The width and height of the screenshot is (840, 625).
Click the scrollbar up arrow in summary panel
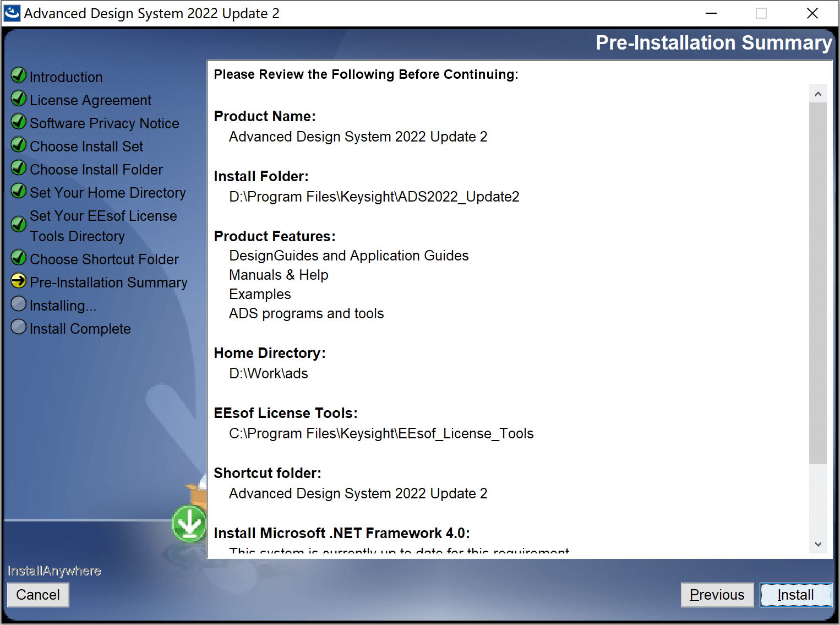(x=818, y=94)
